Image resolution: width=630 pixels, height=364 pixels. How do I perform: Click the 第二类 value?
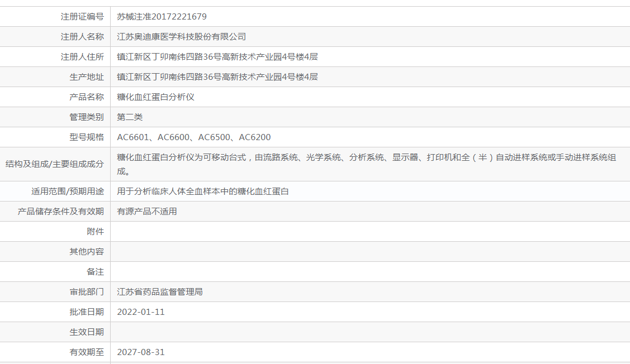[x=130, y=117]
